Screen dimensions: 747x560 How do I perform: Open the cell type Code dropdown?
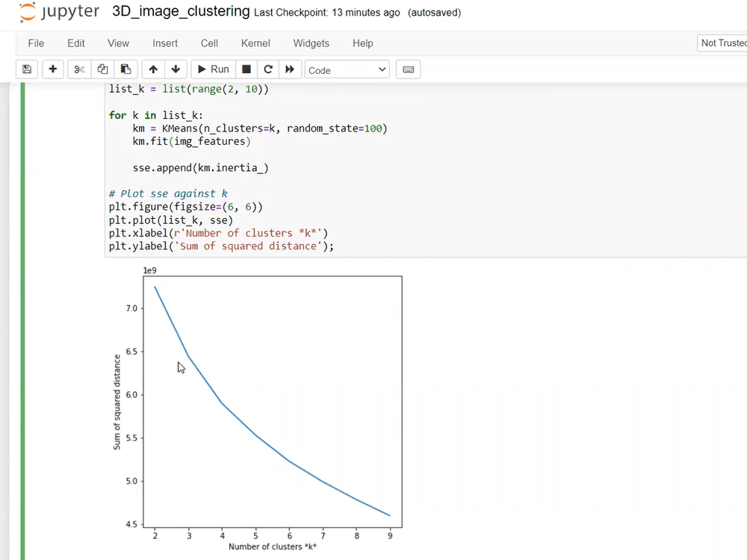[x=347, y=69]
